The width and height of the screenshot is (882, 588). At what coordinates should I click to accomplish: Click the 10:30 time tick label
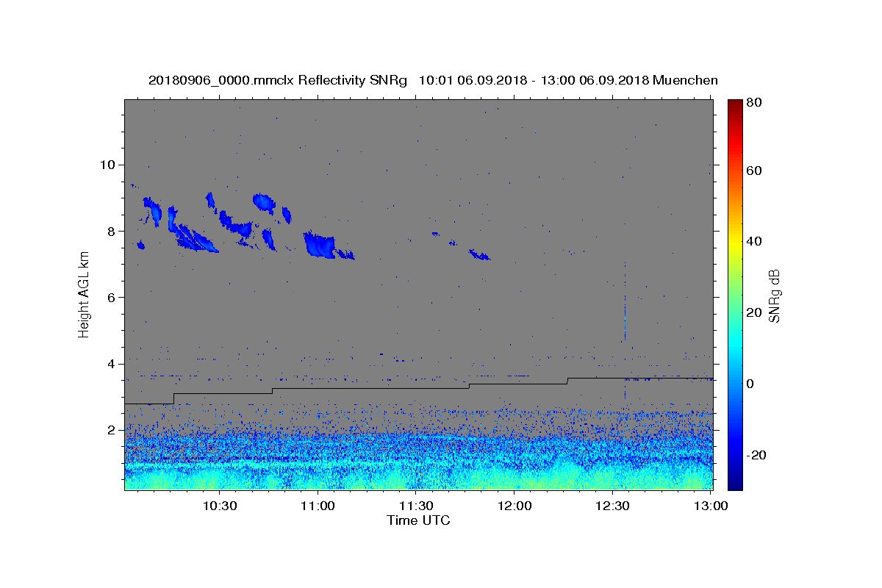(x=219, y=506)
